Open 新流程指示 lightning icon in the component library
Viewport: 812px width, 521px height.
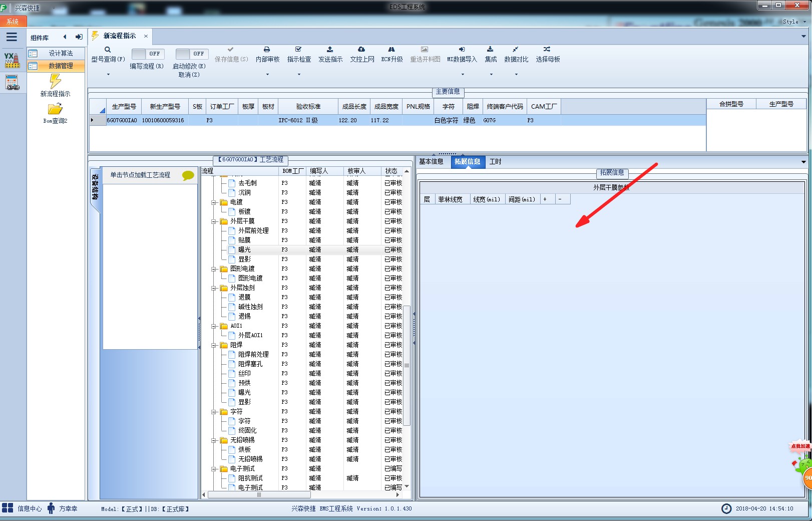tap(55, 81)
